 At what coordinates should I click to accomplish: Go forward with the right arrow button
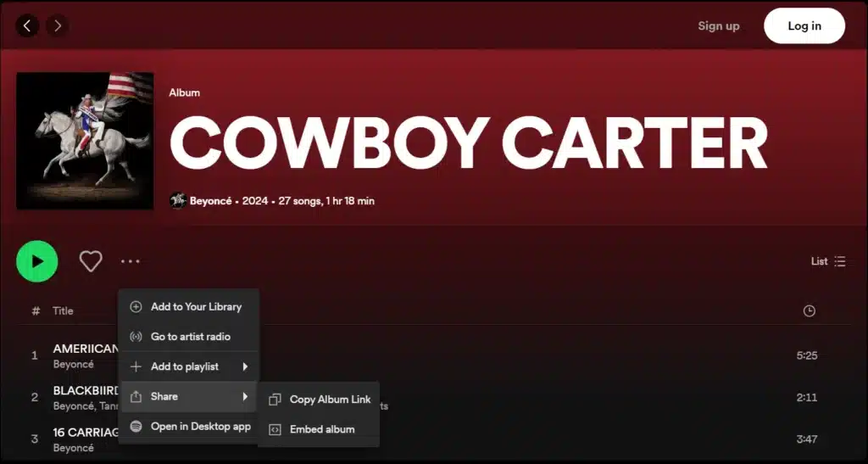click(58, 25)
